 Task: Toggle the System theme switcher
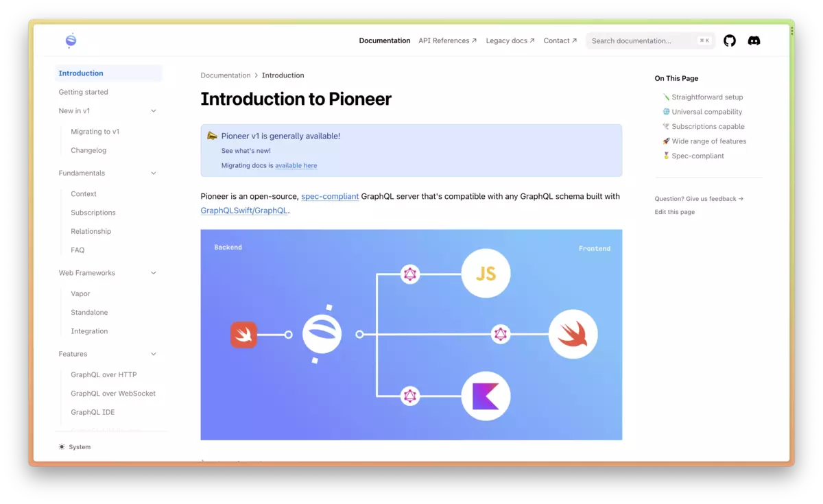[75, 447]
